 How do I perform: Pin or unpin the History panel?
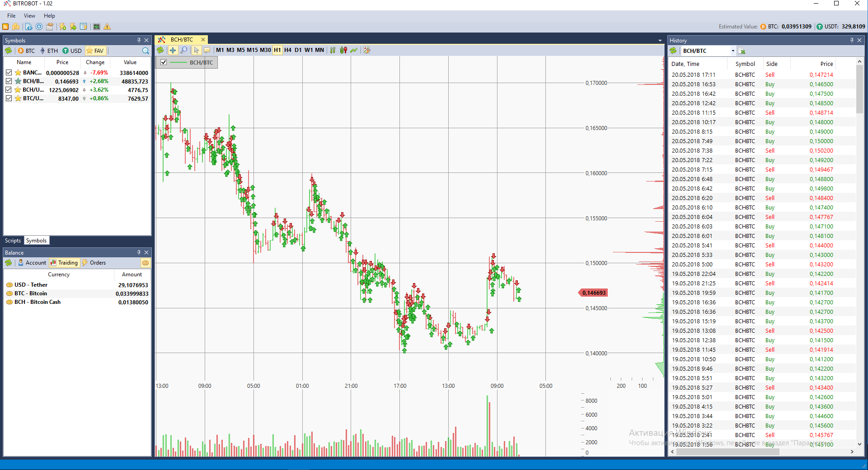[852, 41]
